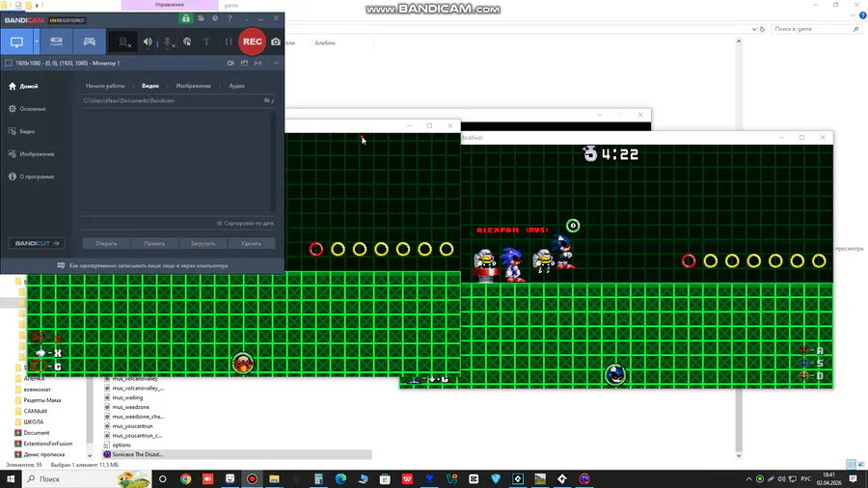
Task: Launch Bandicut from the BANDICUT button
Action: [x=37, y=243]
